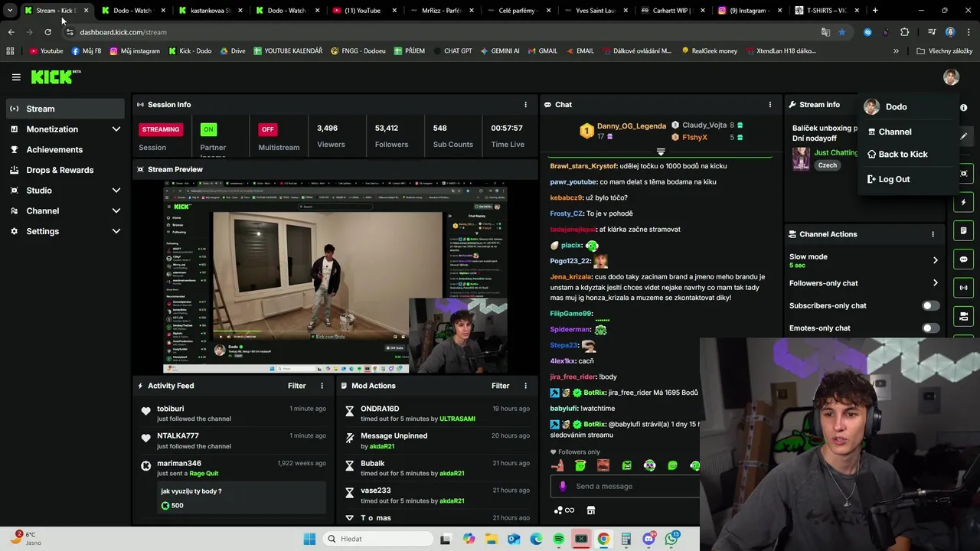Select Stream in the sidebar

click(65, 109)
